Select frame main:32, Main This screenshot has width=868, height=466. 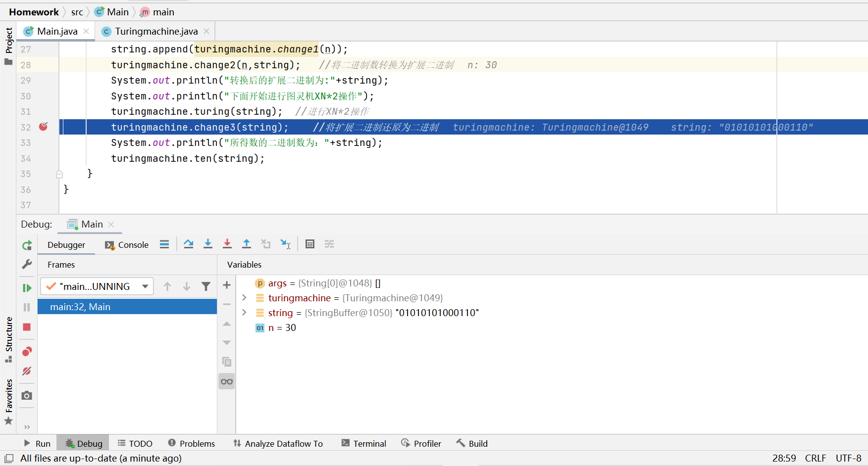point(127,307)
